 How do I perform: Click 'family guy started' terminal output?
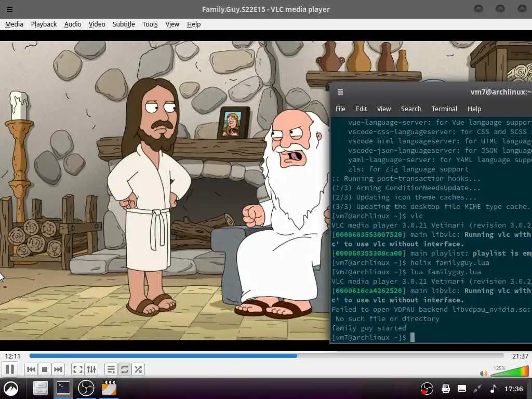tap(369, 328)
